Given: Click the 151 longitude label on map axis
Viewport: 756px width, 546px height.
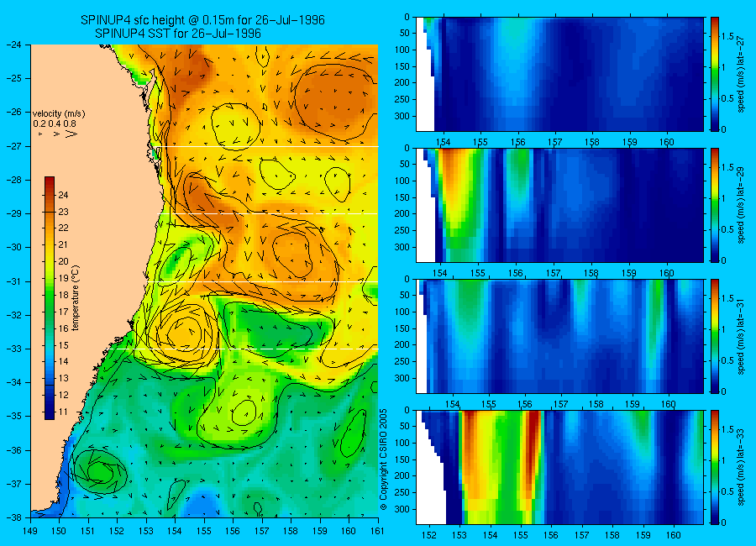Looking at the screenshot, I should click(x=88, y=531).
